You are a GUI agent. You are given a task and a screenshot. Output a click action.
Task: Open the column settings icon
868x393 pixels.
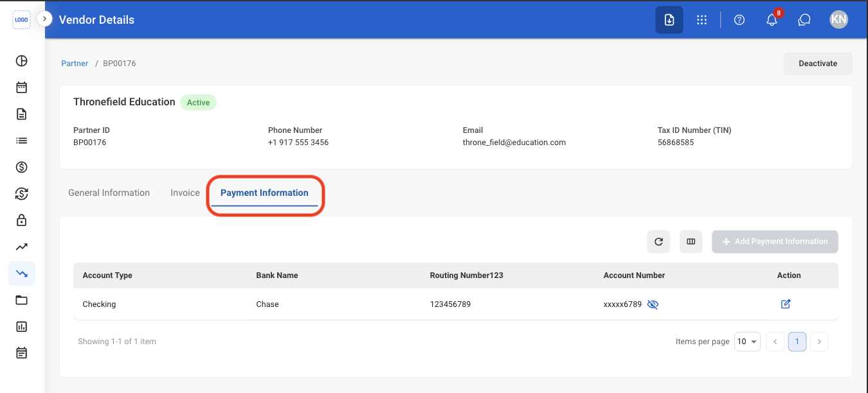pos(691,241)
